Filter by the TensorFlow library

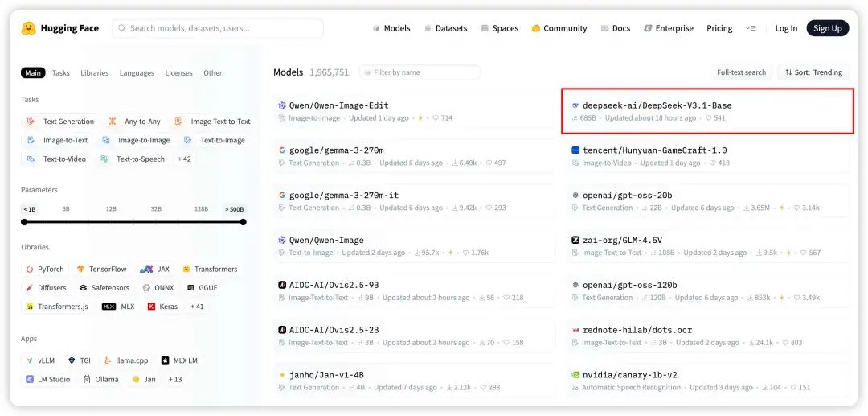coord(102,270)
